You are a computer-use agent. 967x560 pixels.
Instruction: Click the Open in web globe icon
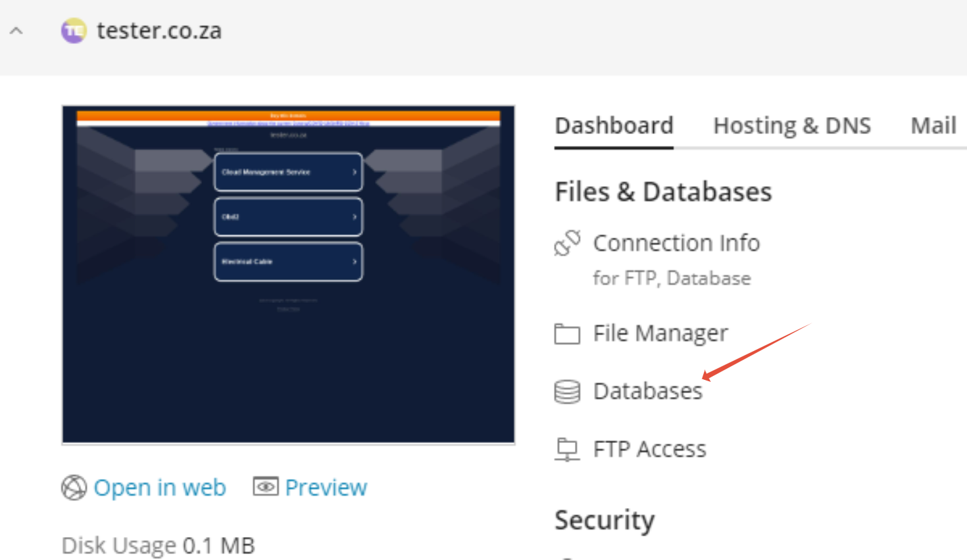(74, 488)
